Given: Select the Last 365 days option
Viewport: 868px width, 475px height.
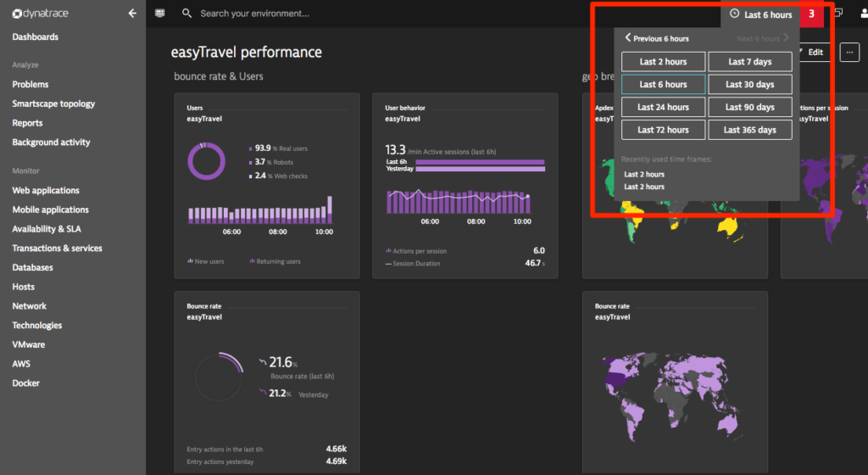Looking at the screenshot, I should click(x=750, y=130).
